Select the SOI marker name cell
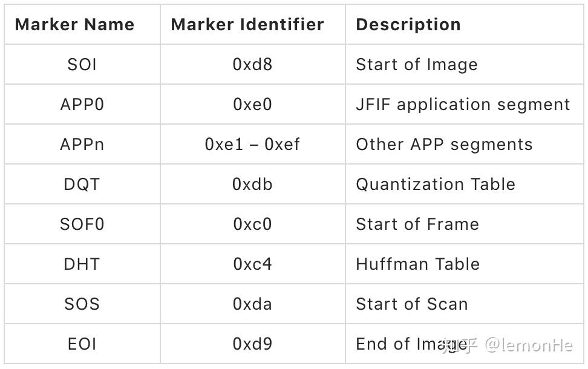The width and height of the screenshot is (588, 369). click(x=82, y=65)
